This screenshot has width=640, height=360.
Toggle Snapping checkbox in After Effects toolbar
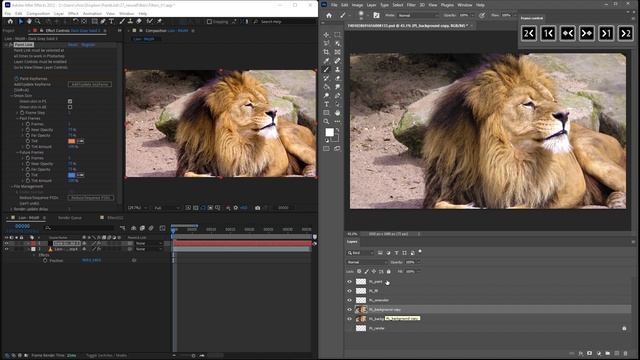coord(209,22)
